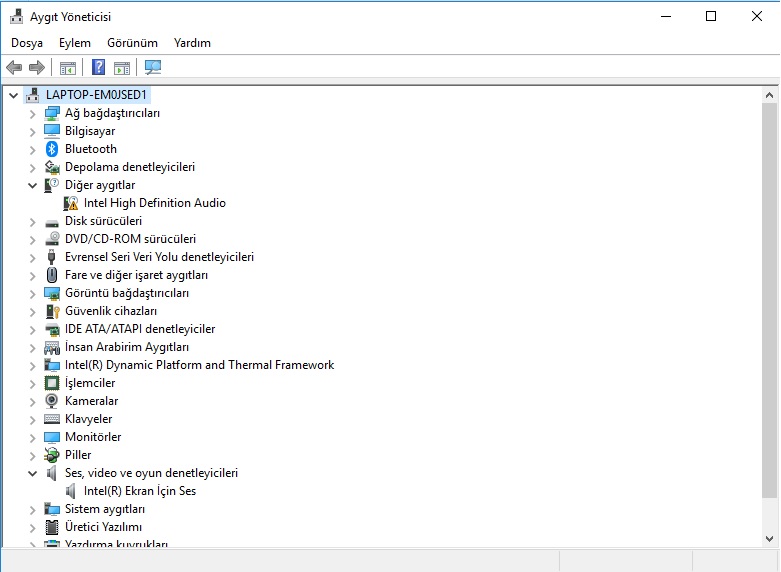Open the Yardım menu
This screenshot has height=572, width=781.
click(192, 43)
